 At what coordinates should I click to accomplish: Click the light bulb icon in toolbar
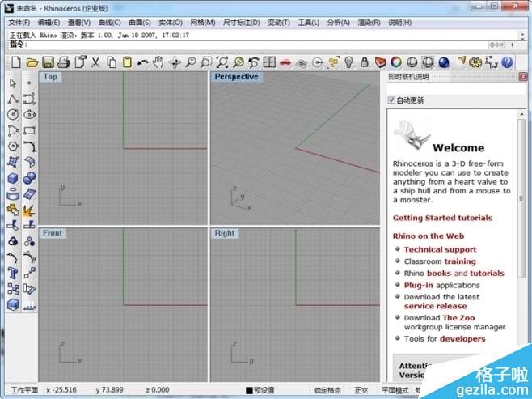[x=349, y=62]
